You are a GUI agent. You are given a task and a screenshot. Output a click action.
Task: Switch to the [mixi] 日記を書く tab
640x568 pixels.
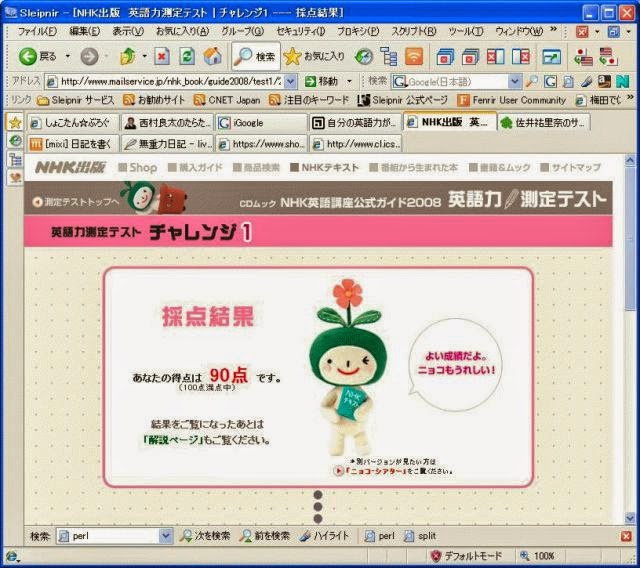point(73,144)
